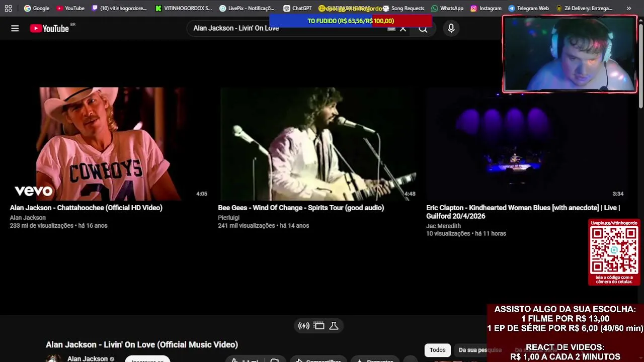Viewport: 644px width, 362px height.
Task: Click '10 visualizações • há 11 horas' text
Action: (466, 233)
